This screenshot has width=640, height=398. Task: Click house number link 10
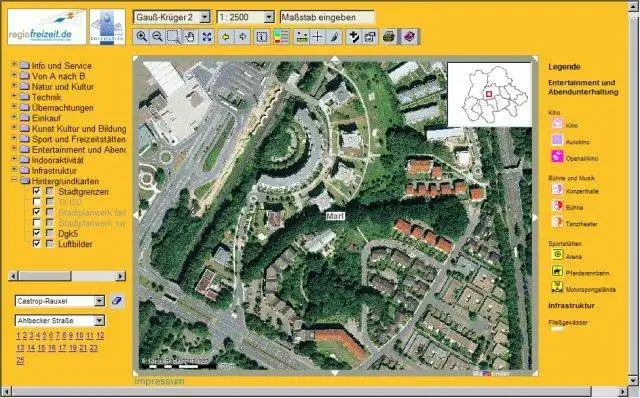pos(79,336)
